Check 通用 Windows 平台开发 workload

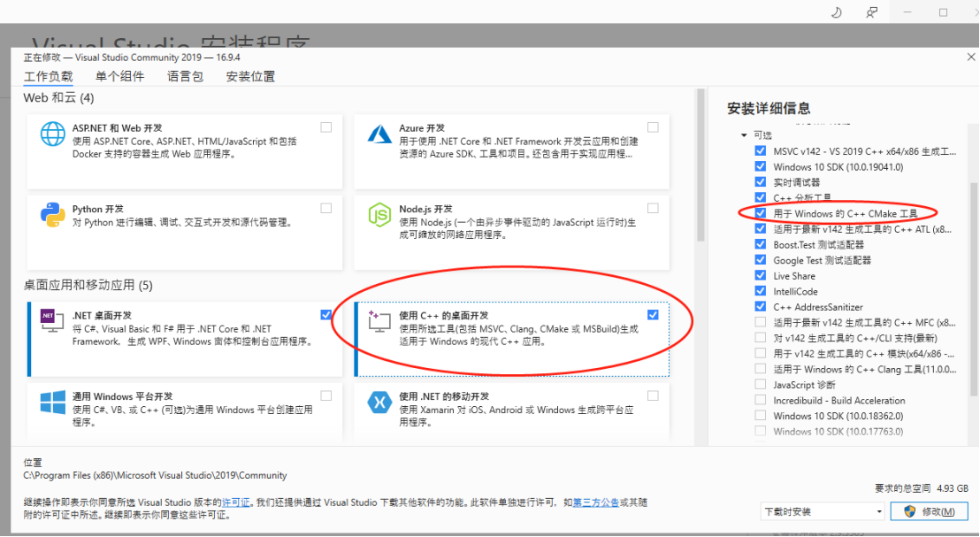click(326, 395)
